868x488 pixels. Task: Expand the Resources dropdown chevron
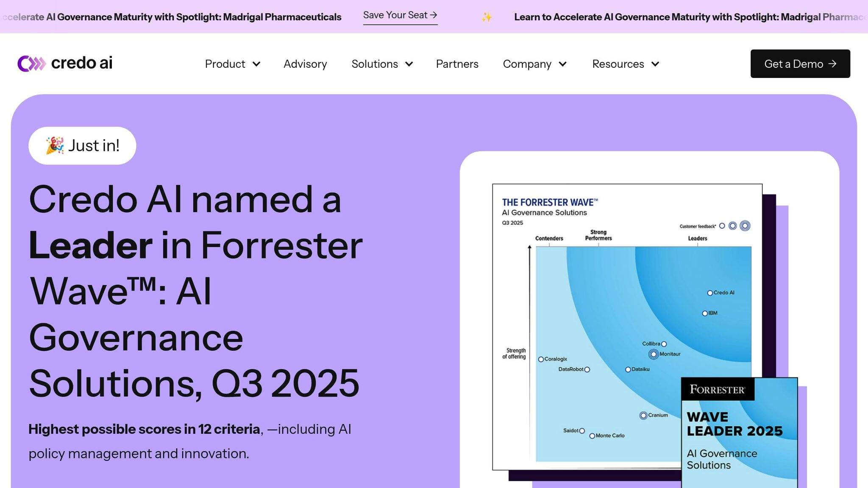coord(655,64)
